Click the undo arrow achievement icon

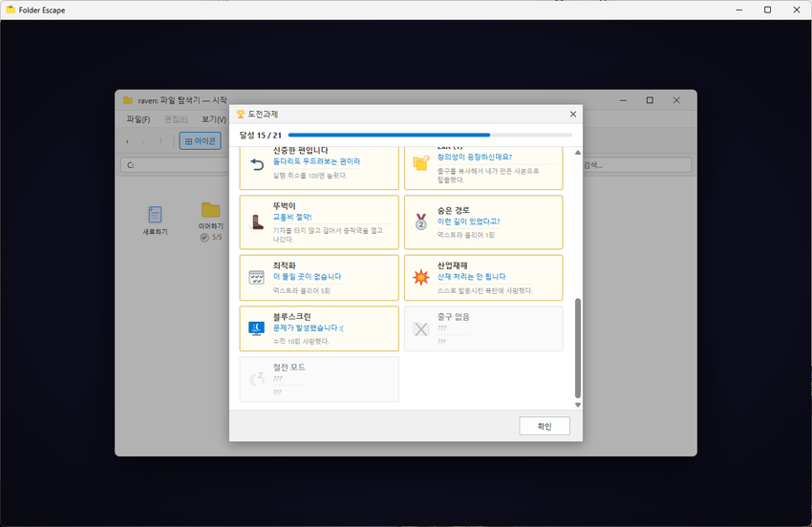257,164
